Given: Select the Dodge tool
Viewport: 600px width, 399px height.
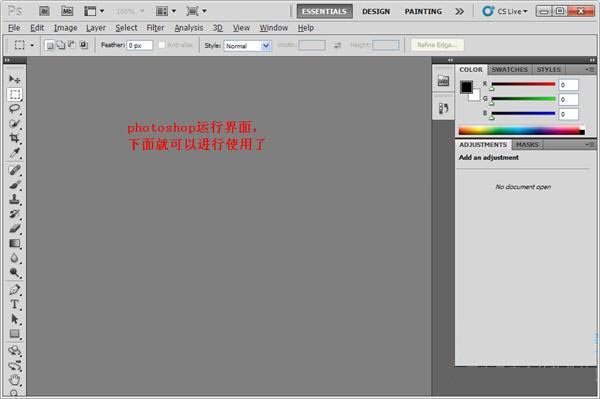Looking at the screenshot, I should 15,272.
